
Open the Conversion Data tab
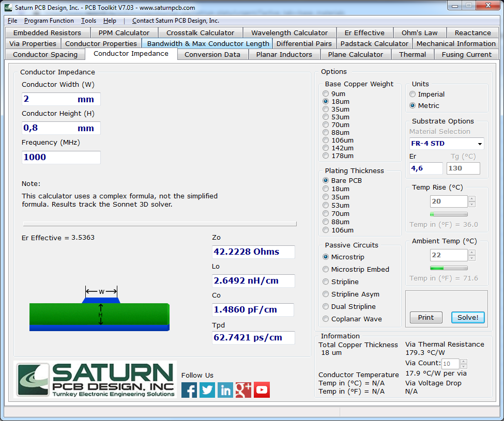[x=212, y=55]
